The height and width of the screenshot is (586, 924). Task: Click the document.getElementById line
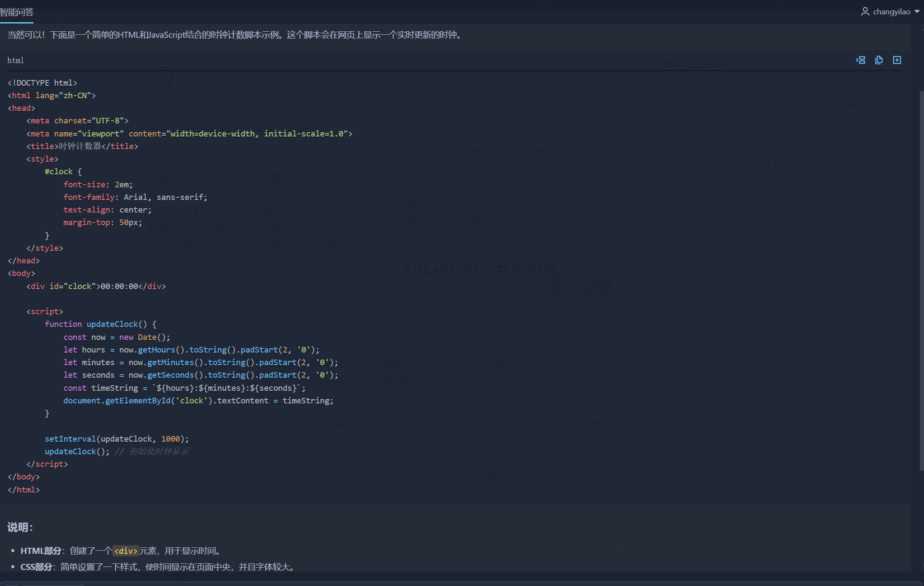pos(198,400)
